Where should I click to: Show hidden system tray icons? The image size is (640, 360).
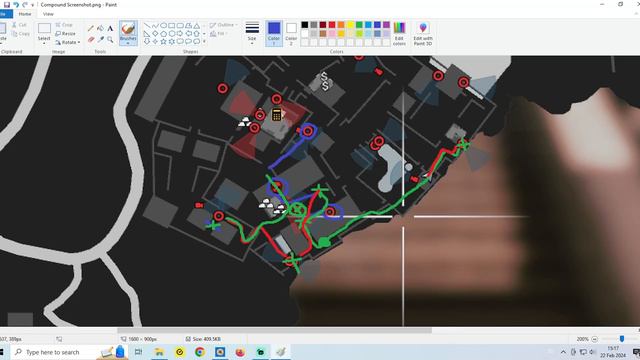tap(563, 352)
